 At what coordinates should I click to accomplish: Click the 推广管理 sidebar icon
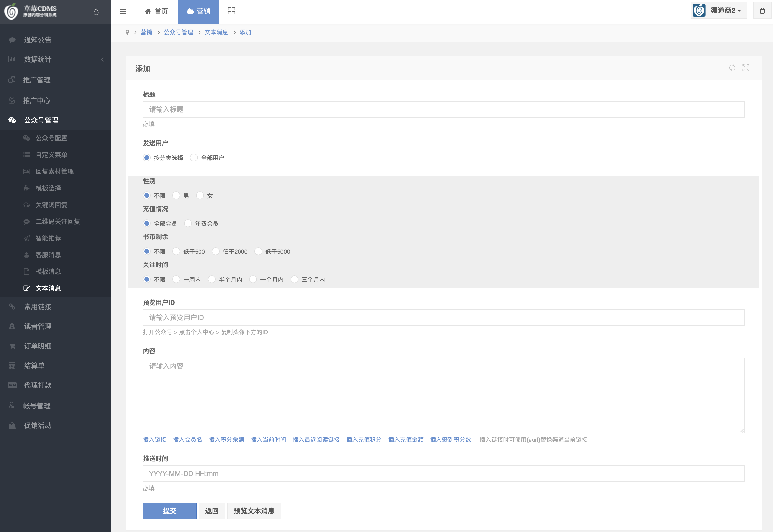tap(12, 80)
